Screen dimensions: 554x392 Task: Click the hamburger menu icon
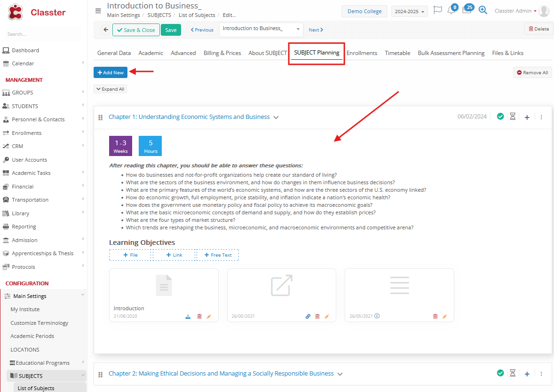(x=98, y=11)
